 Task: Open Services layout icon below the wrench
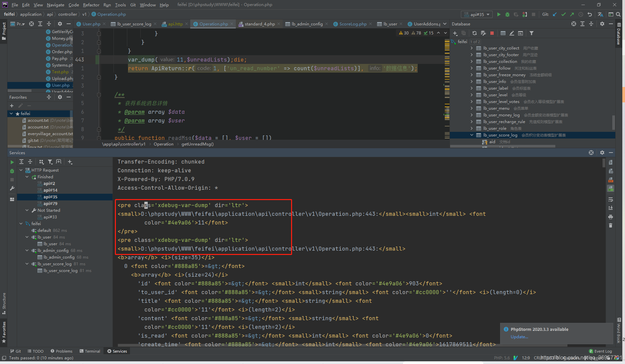pyautogui.click(x=12, y=199)
